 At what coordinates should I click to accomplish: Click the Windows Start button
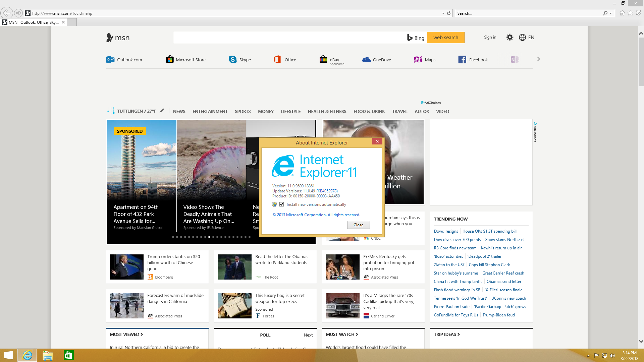[8, 355]
